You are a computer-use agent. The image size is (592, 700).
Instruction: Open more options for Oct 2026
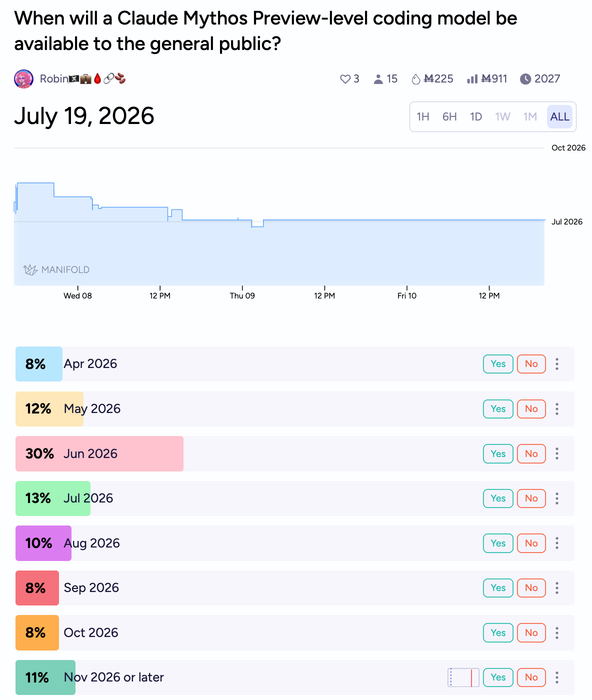pyautogui.click(x=557, y=633)
